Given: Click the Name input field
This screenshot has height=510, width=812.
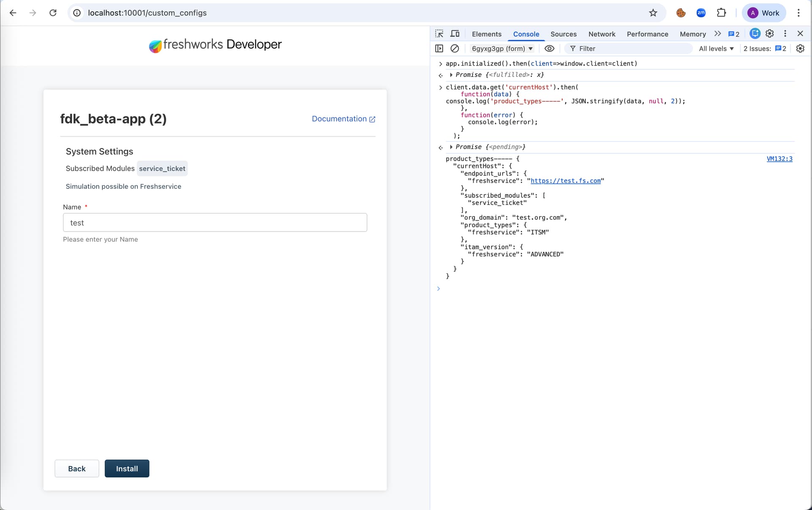Looking at the screenshot, I should (x=215, y=222).
